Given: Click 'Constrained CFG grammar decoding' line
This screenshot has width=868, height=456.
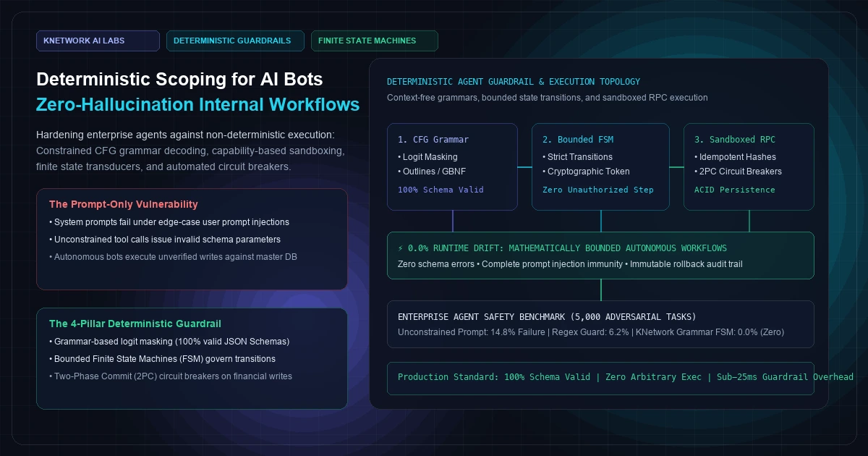Looking at the screenshot, I should tap(190, 151).
